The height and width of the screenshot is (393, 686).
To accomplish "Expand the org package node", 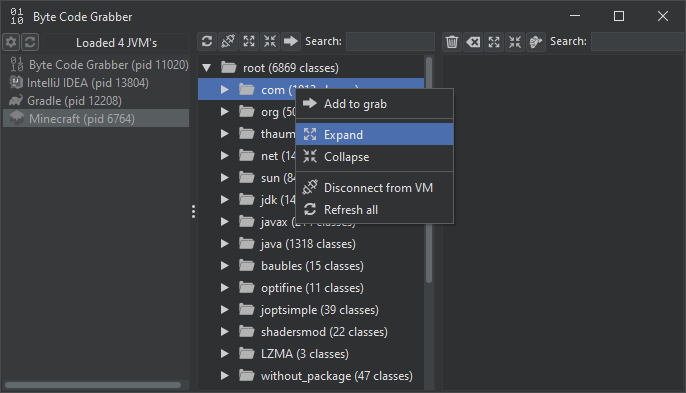I will click(x=225, y=112).
